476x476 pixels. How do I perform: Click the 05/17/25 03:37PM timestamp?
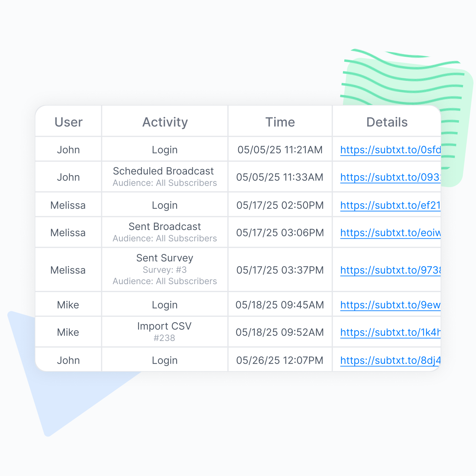click(x=280, y=270)
